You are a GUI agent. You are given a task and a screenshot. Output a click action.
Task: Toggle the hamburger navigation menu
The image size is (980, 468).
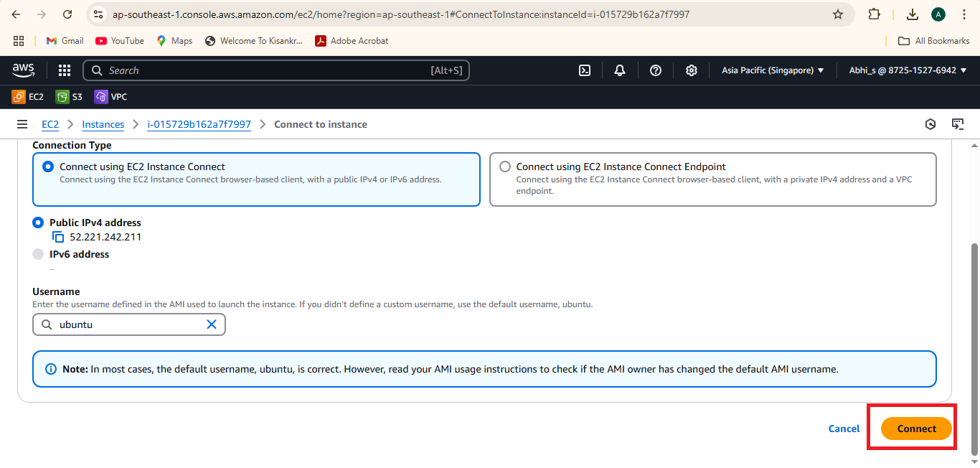[22, 124]
